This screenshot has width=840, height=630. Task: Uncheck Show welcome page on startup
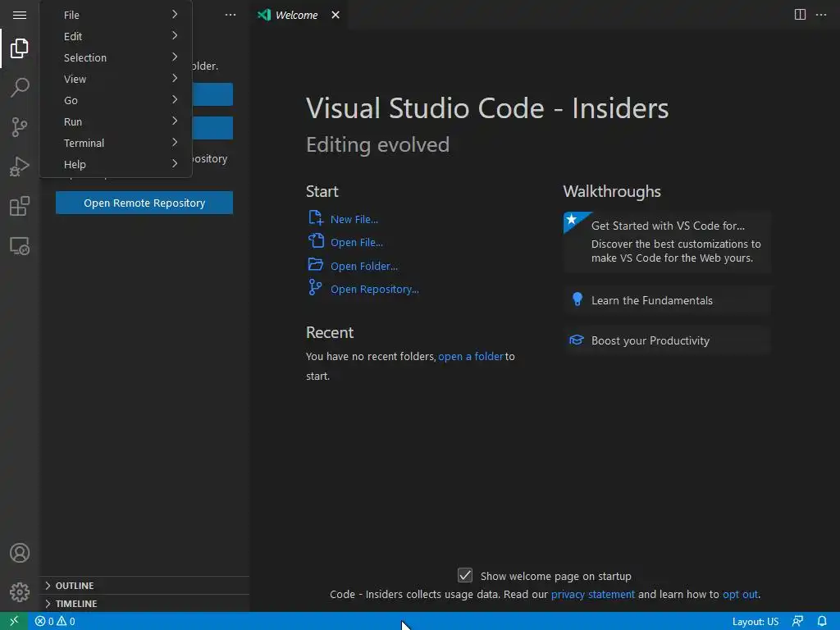465,576
